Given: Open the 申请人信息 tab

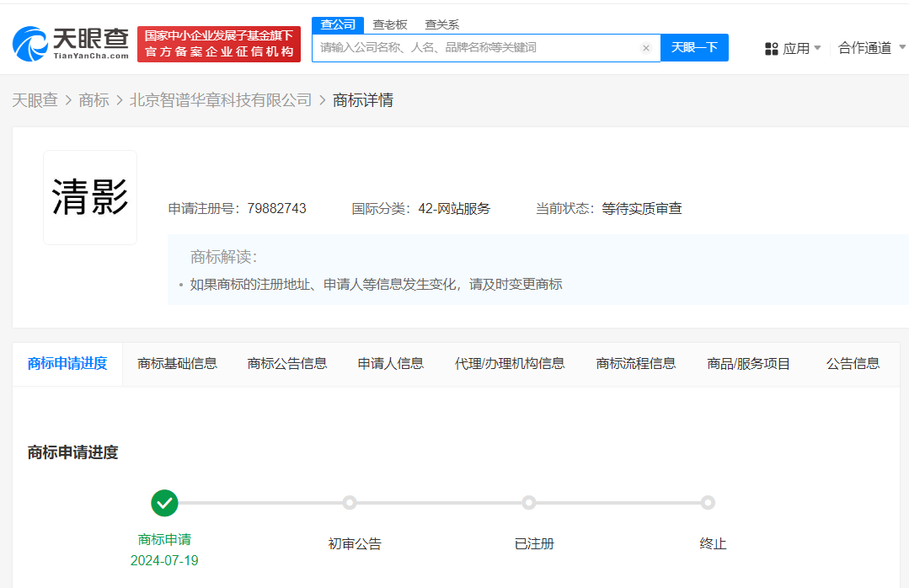Looking at the screenshot, I should (x=390, y=363).
